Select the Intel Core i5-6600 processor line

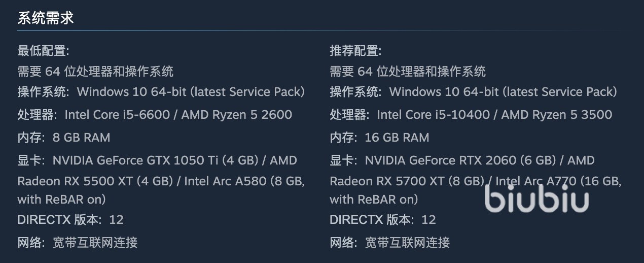coord(155,115)
